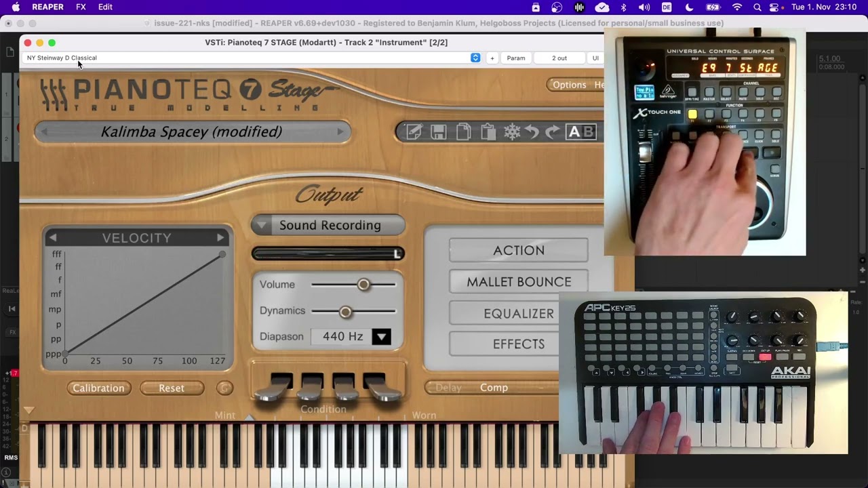Click the velocity curve top-right handle
Viewport: 868px width, 488px height.
pos(222,255)
